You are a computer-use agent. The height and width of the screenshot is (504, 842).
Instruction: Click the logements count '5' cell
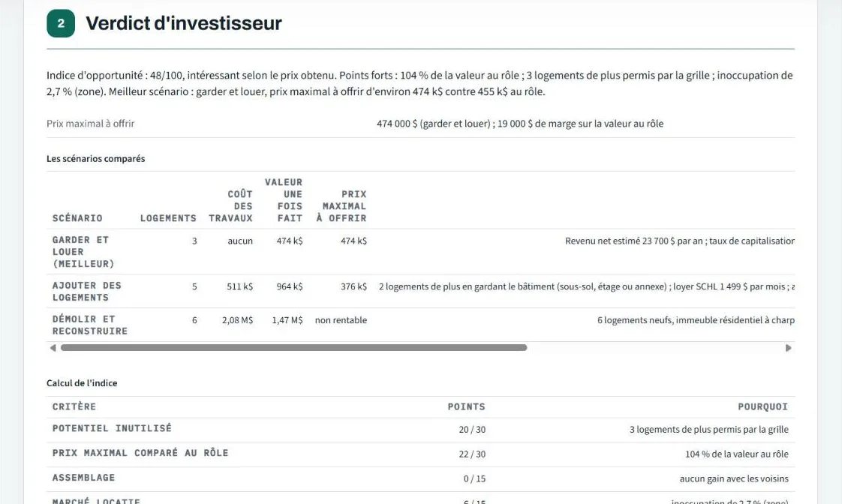194,286
